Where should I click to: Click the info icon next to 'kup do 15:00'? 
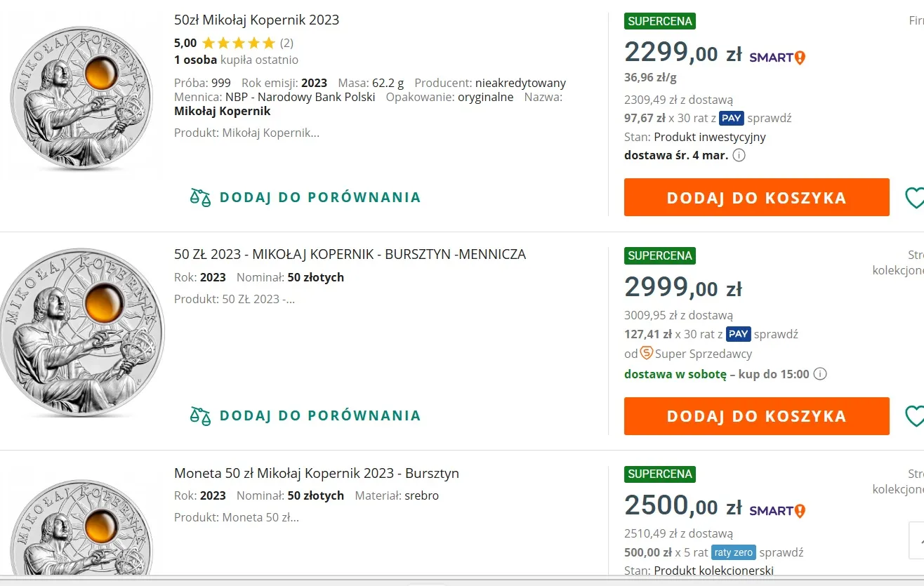[x=820, y=374]
